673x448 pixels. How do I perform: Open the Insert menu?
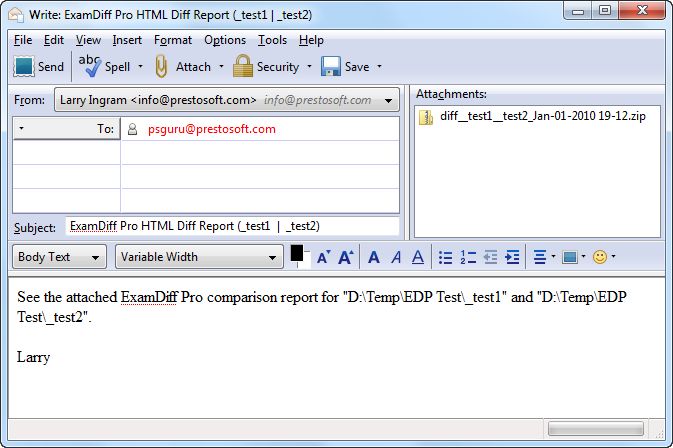pos(127,40)
